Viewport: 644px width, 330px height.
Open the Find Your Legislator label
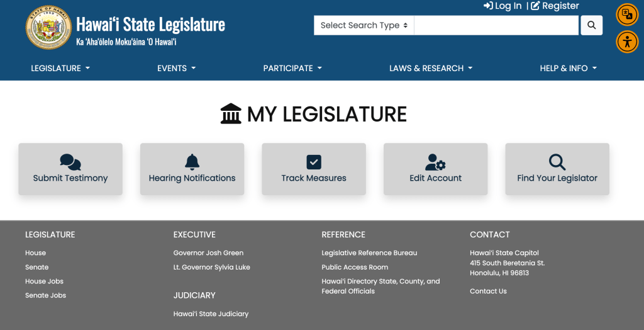tap(557, 178)
